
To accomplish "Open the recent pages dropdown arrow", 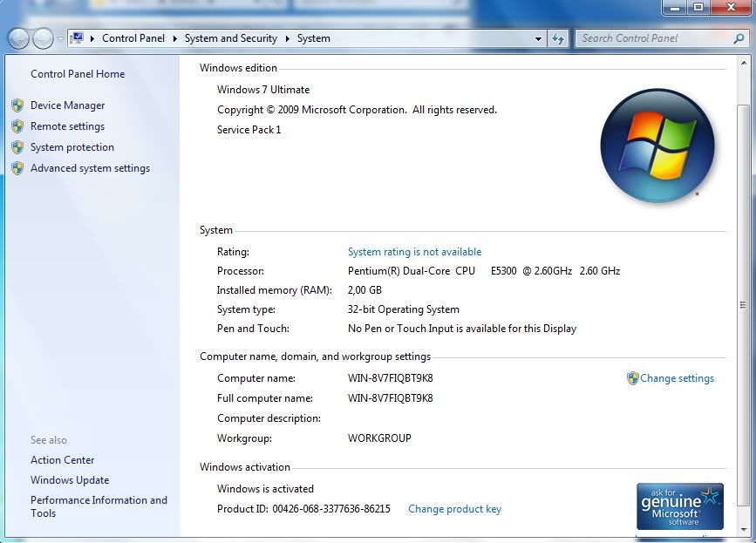I will pyautogui.click(x=60, y=38).
